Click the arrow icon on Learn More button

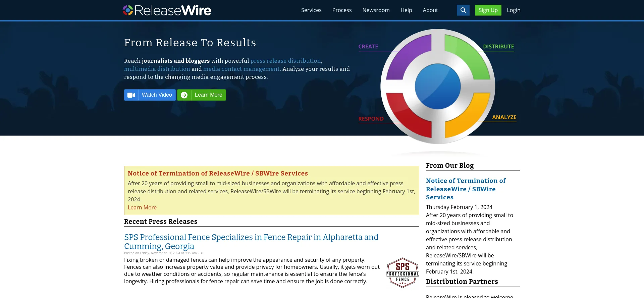[x=184, y=95]
